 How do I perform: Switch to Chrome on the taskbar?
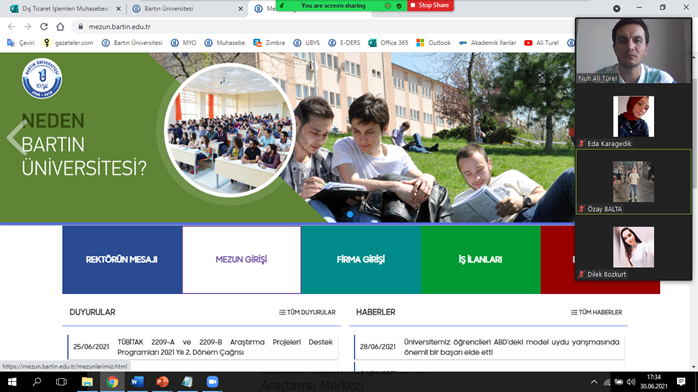pyautogui.click(x=112, y=382)
